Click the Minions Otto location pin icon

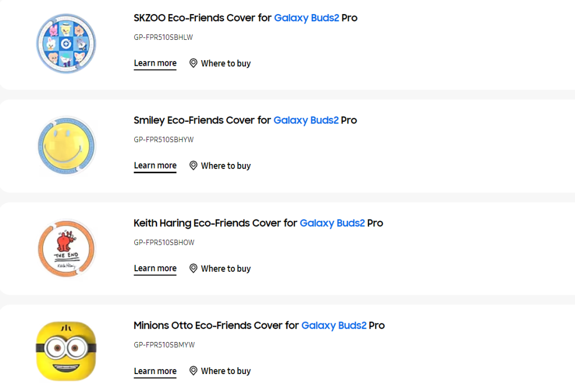click(193, 371)
